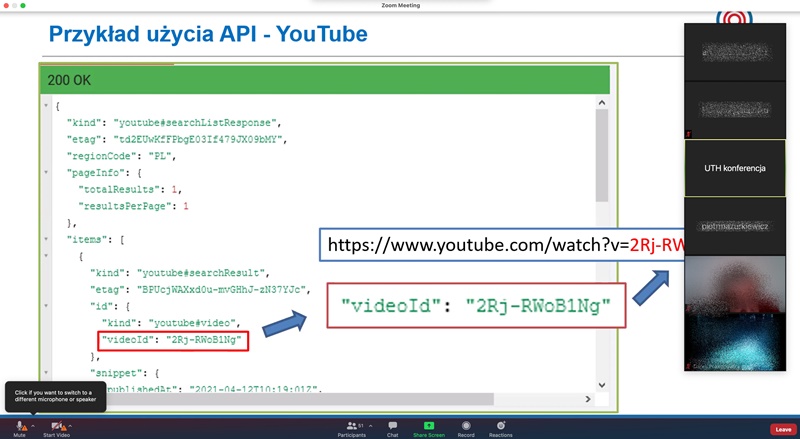Collapse the "id" JSON object triangle
The height and width of the screenshot is (439, 800).
coord(46,306)
